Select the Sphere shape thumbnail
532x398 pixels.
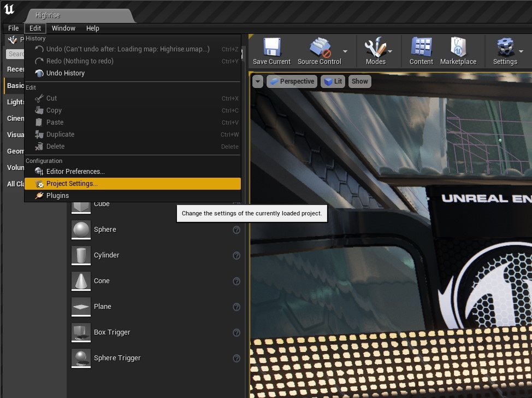(x=81, y=230)
